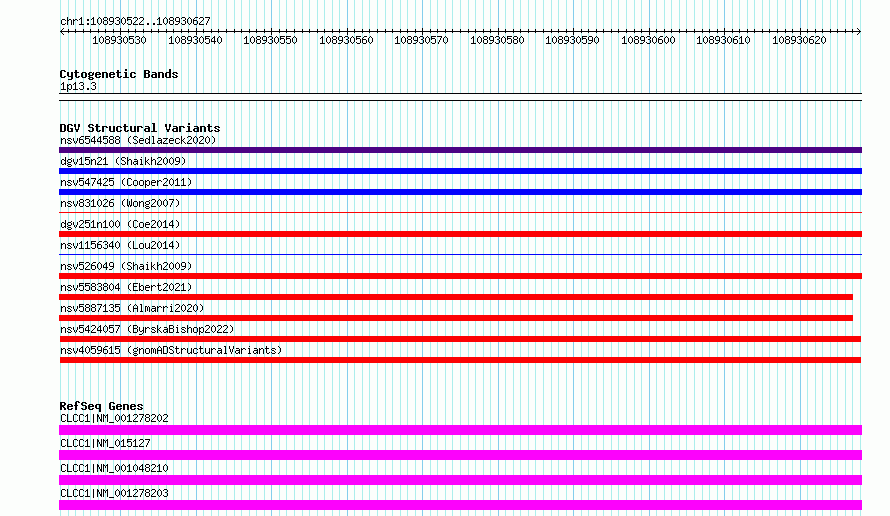Click ruler position 108930540
Screen dimensions: 890x516
pos(195,40)
